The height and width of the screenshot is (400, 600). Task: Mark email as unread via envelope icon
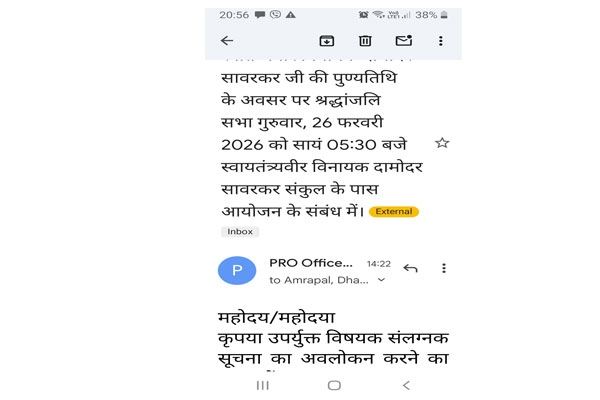(x=404, y=41)
